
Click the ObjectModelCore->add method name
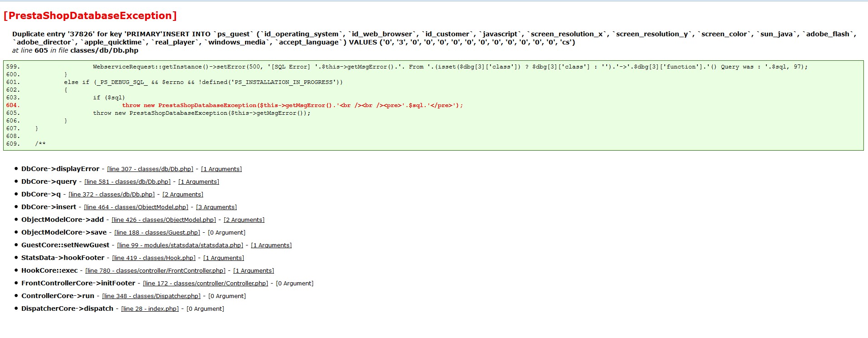coord(63,220)
